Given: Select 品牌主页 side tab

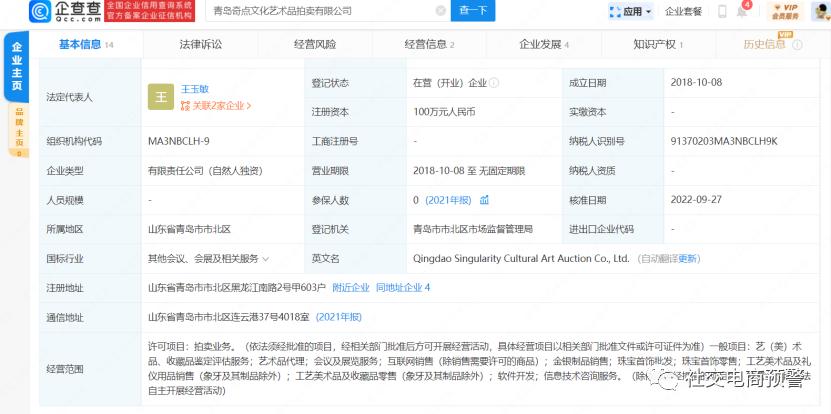Looking at the screenshot, I should 19,130.
